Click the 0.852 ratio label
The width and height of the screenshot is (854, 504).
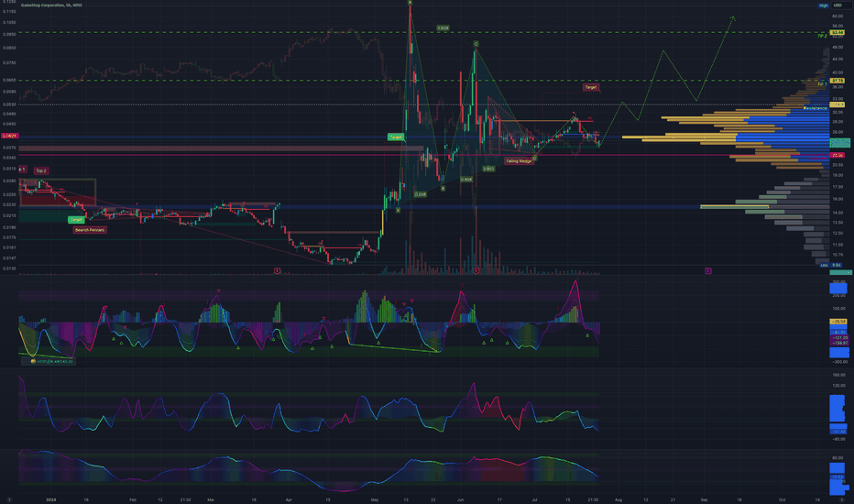pyautogui.click(x=488, y=169)
